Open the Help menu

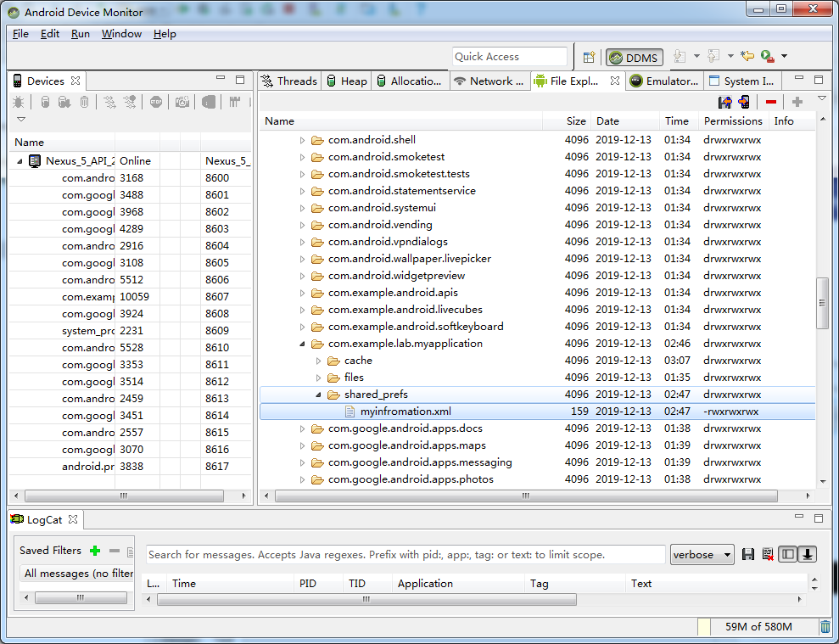165,34
